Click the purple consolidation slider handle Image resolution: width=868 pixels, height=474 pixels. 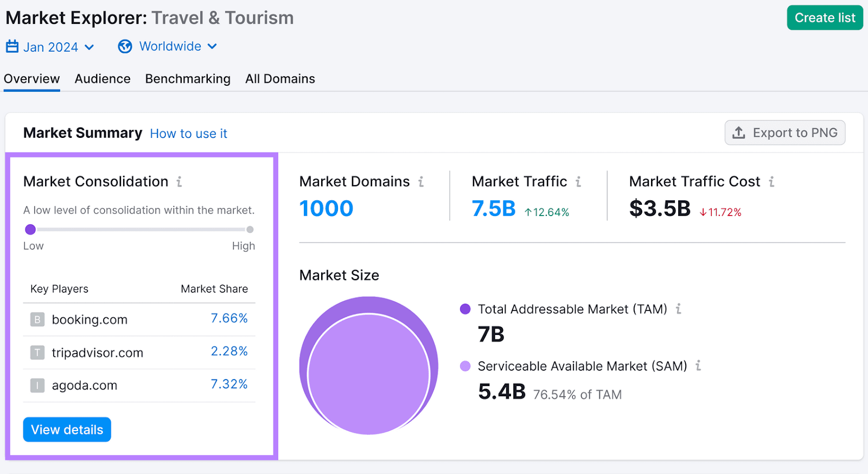pyautogui.click(x=30, y=230)
